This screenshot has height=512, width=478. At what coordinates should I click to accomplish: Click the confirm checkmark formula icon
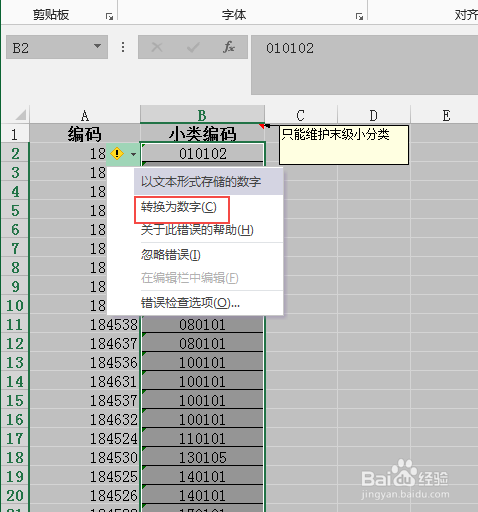tap(193, 47)
